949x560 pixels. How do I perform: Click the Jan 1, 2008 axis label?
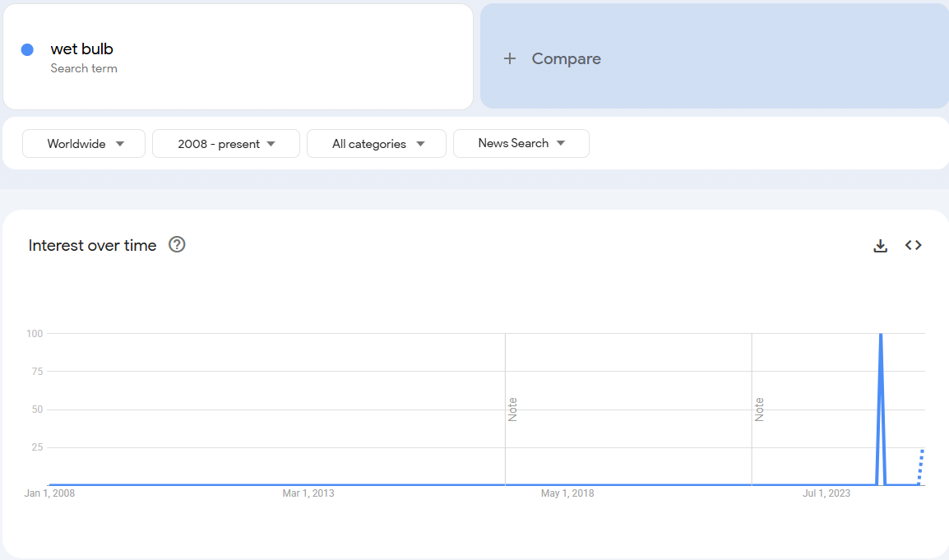tap(49, 493)
